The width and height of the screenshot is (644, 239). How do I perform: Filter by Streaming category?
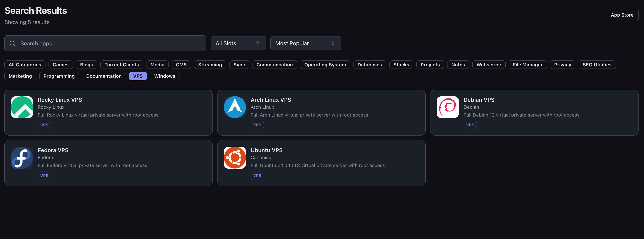click(210, 65)
